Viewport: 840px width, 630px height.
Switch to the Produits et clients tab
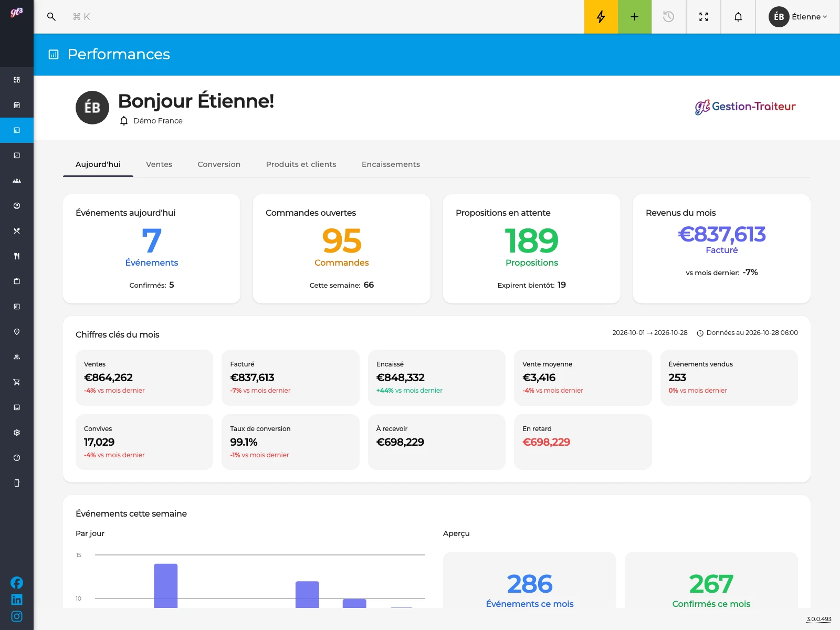pyautogui.click(x=301, y=164)
